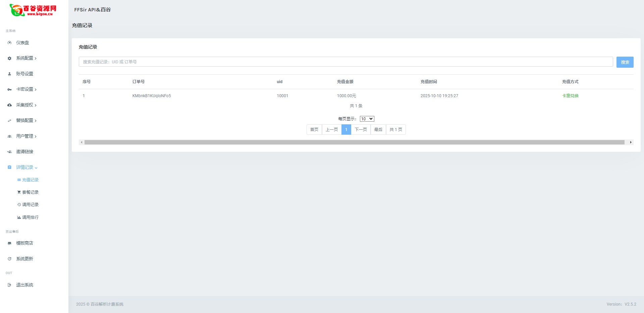
Task: Go to 调用排行 in sidebar
Action: click(x=30, y=217)
